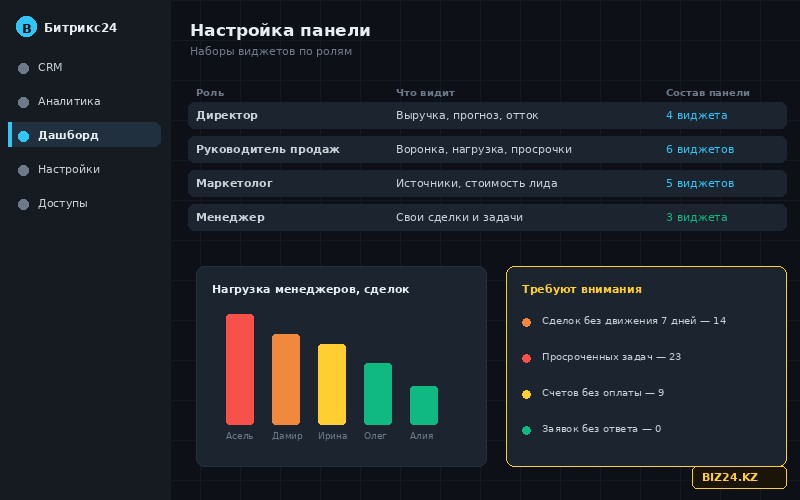800x500 pixels.
Task: Click the BIZ24.KZ badge
Action: click(739, 478)
